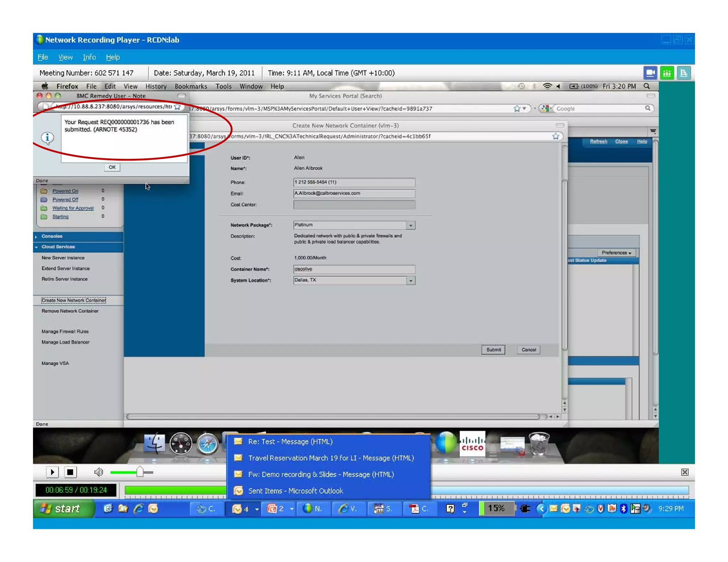Select Fw: Demo recording & Slides message entry

click(x=328, y=475)
